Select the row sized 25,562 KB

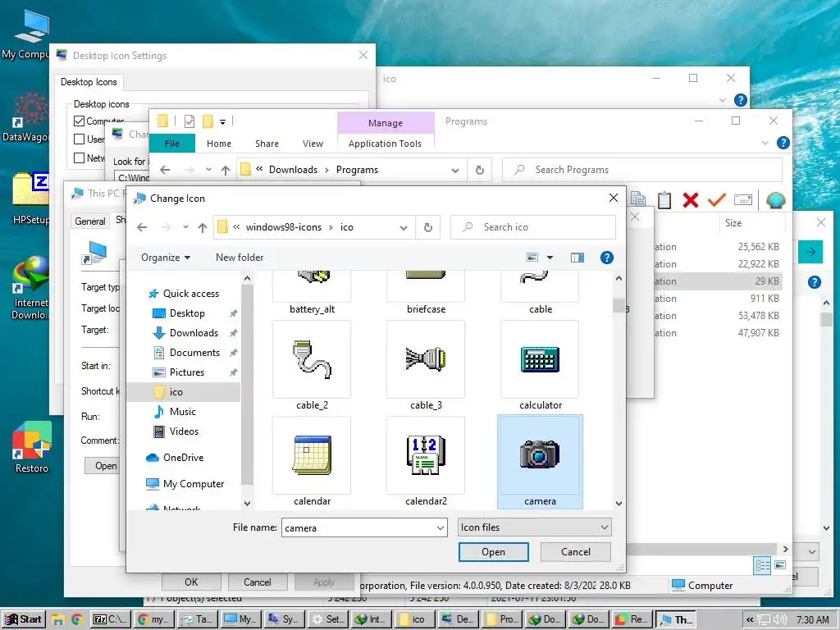click(x=718, y=247)
